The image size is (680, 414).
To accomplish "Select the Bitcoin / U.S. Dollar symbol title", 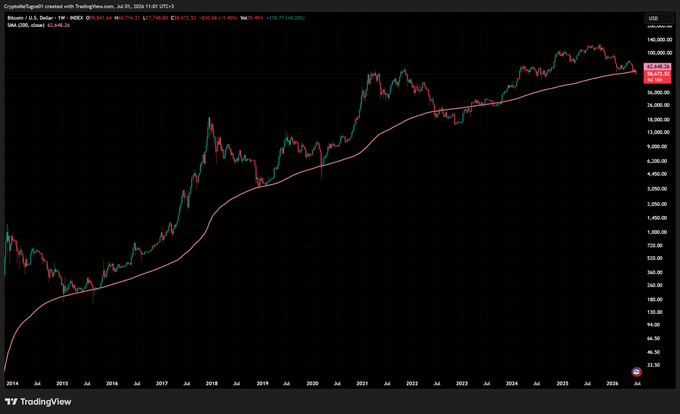I will pos(30,18).
